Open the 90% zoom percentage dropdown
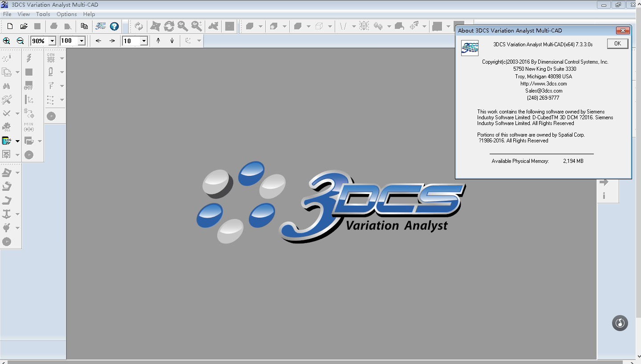 [52, 41]
